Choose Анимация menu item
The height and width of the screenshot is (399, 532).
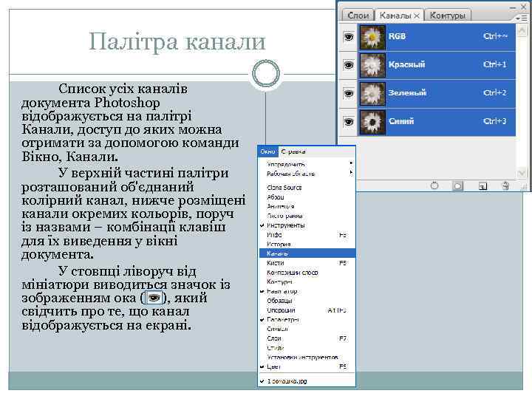[x=307, y=206]
